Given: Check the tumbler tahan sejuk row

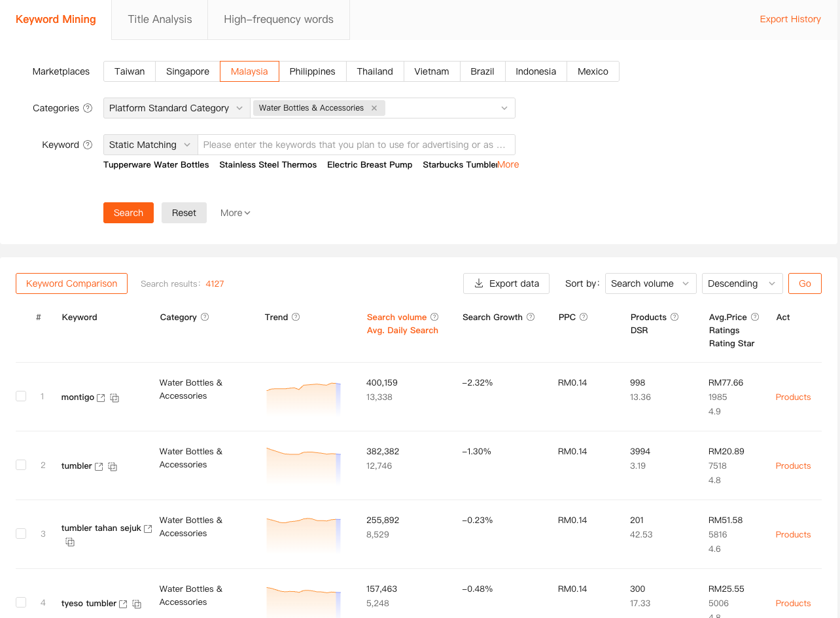Looking at the screenshot, I should click(x=21, y=534).
